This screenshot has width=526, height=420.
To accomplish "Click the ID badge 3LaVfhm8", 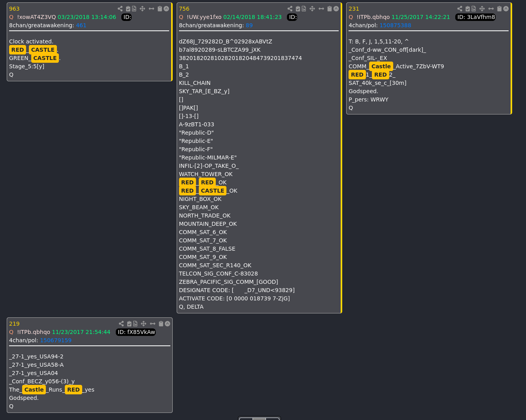I will pos(475,17).
